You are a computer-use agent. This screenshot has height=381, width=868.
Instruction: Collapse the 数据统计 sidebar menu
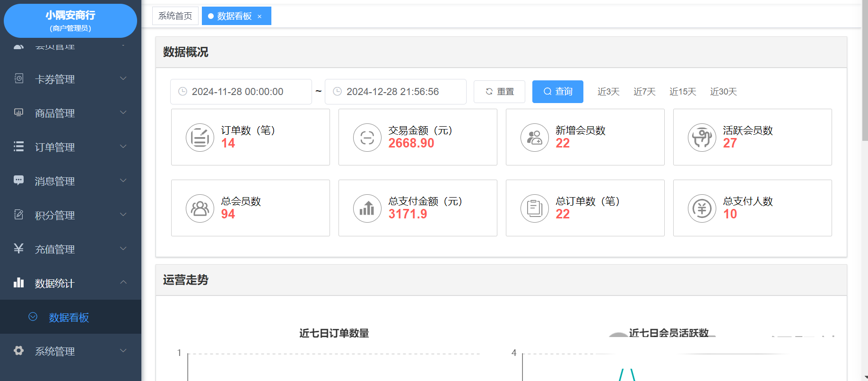pos(70,283)
